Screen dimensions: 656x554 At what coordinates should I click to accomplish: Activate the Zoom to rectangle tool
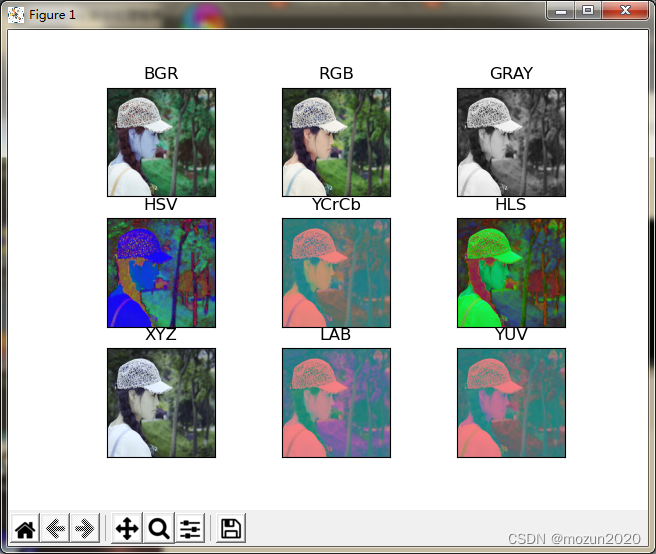pyautogui.click(x=159, y=528)
